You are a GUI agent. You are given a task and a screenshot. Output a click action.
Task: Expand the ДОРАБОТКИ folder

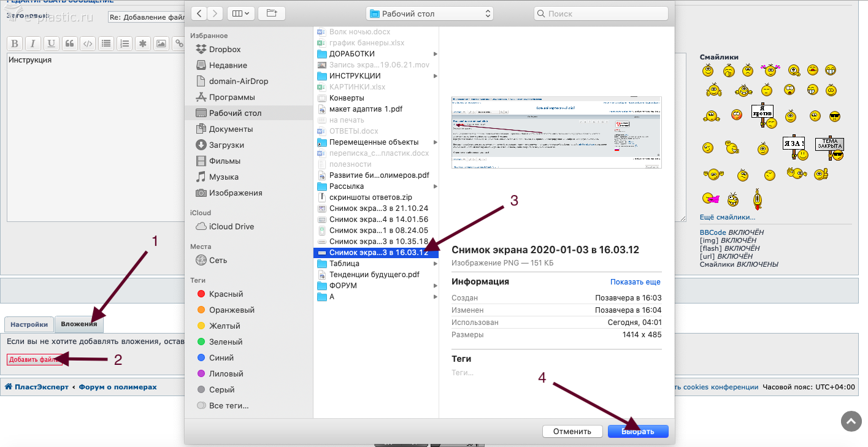coord(435,54)
